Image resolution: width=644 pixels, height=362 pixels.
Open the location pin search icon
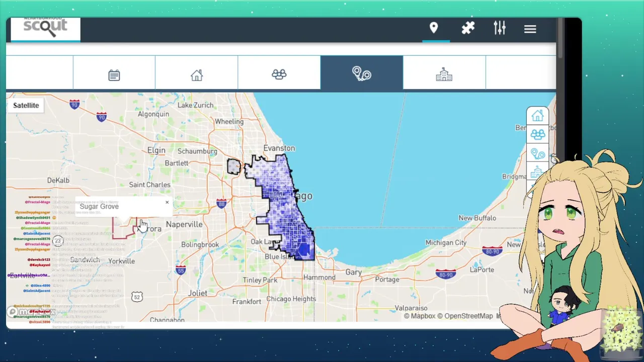pyautogui.click(x=434, y=28)
